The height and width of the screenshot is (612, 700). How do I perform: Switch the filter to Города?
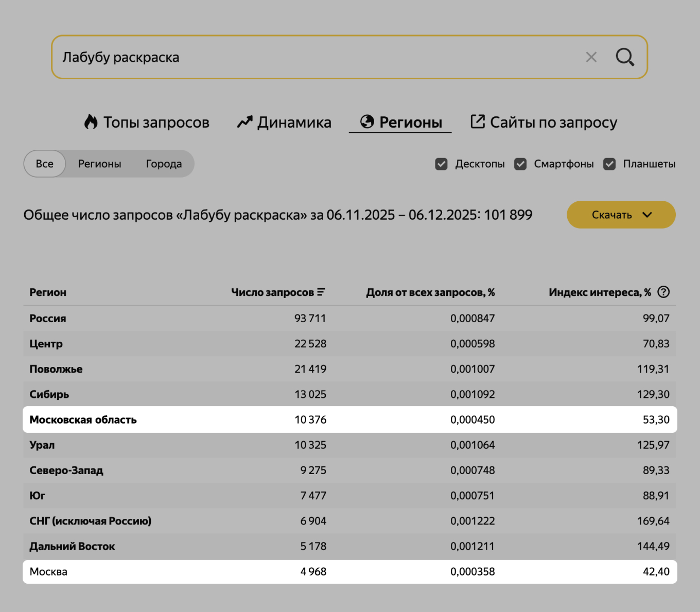163,164
